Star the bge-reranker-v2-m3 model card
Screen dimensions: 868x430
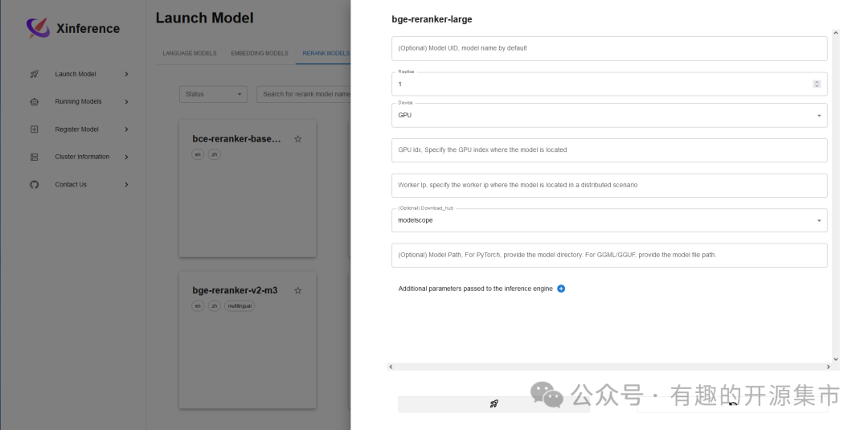tap(297, 290)
